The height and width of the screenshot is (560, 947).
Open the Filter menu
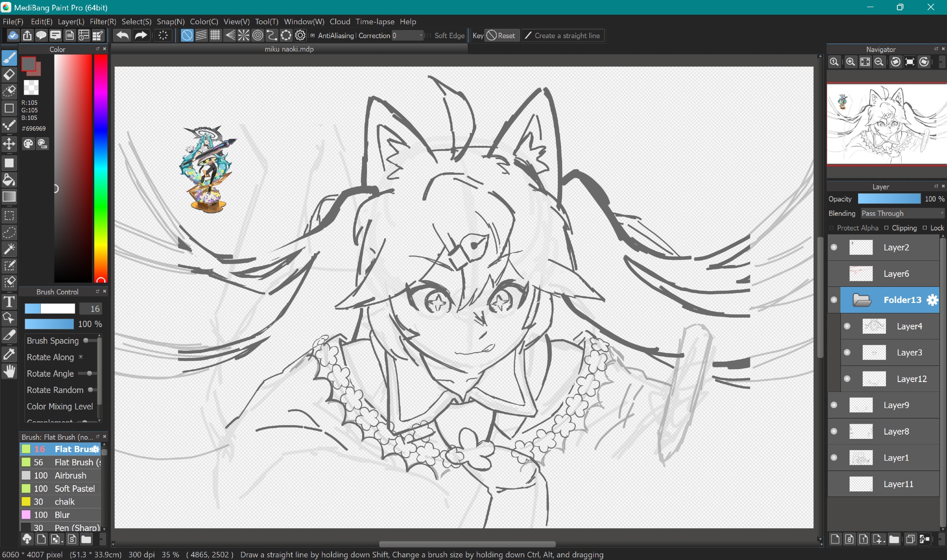click(x=103, y=21)
